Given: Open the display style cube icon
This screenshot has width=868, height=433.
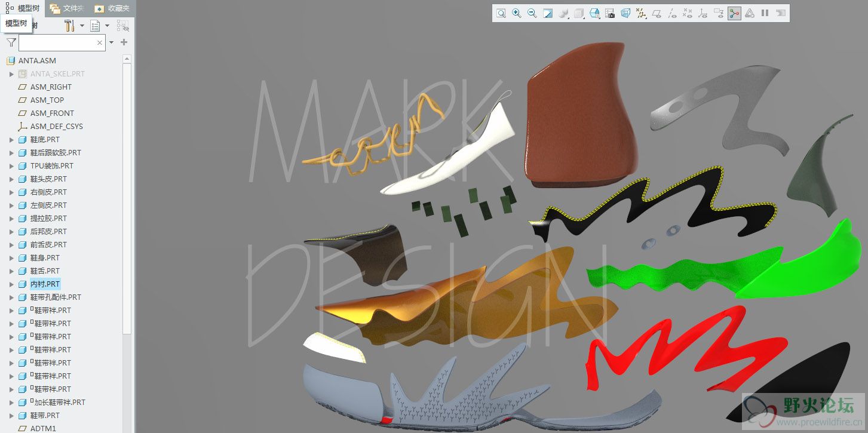Looking at the screenshot, I should click(x=579, y=13).
